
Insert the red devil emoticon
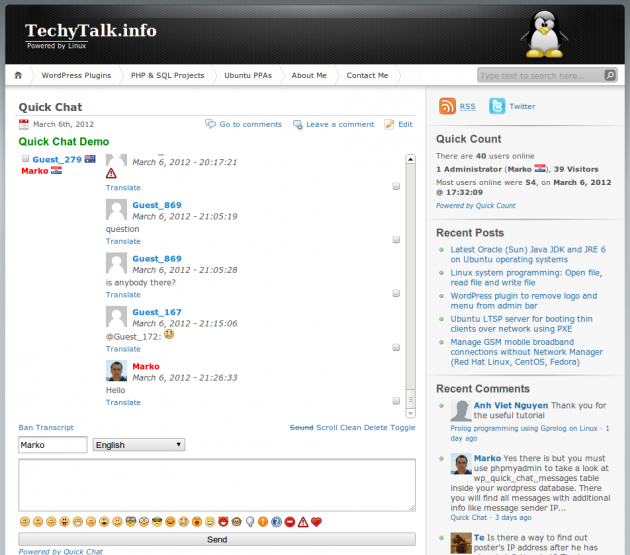pos(223,522)
